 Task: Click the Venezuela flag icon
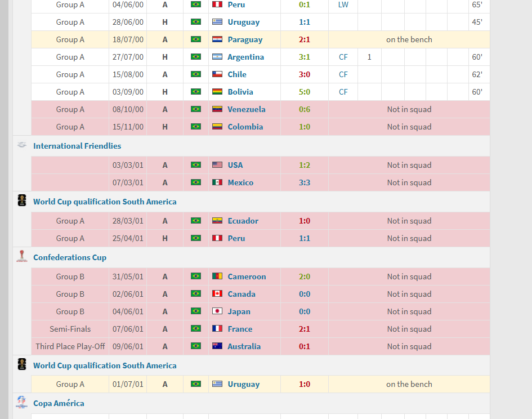tap(217, 109)
